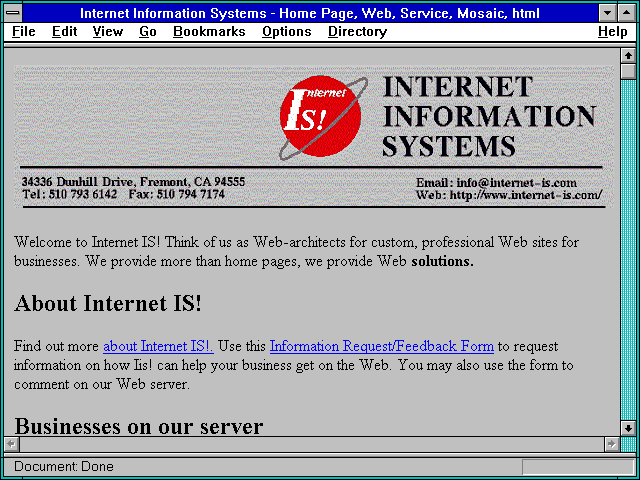Open the window control menu box
Image resolution: width=640 pixels, height=480 pixels.
point(13,13)
